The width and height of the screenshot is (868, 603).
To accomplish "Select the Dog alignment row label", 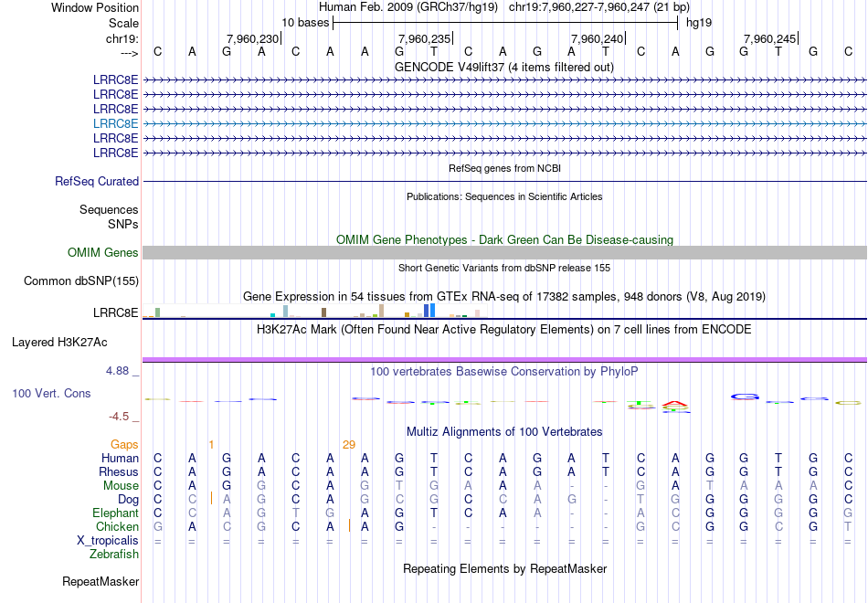I will (128, 500).
